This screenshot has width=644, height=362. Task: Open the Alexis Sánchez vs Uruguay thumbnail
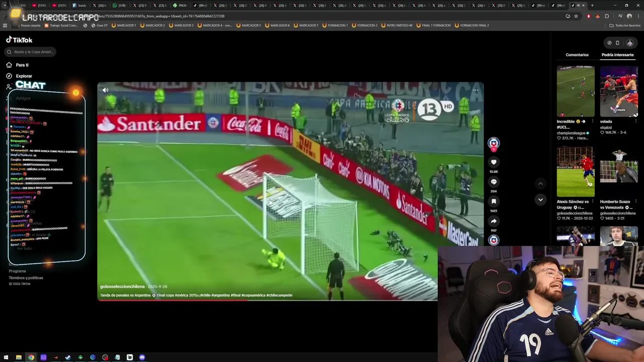click(x=576, y=171)
